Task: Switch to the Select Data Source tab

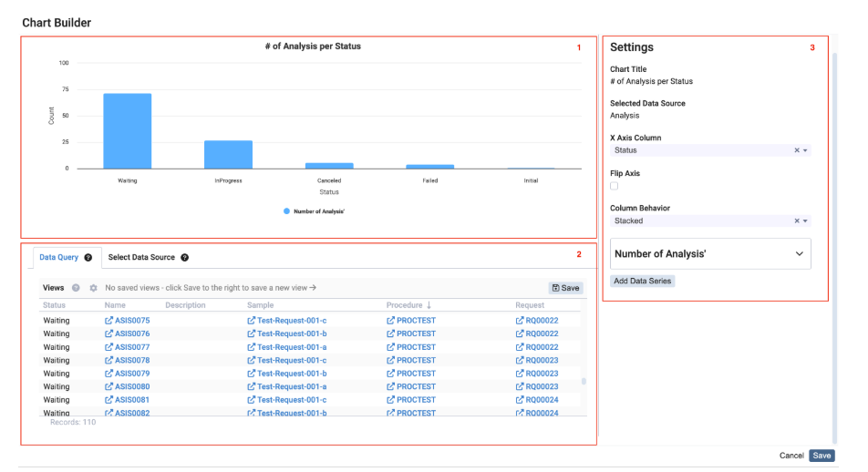Action: click(x=141, y=257)
